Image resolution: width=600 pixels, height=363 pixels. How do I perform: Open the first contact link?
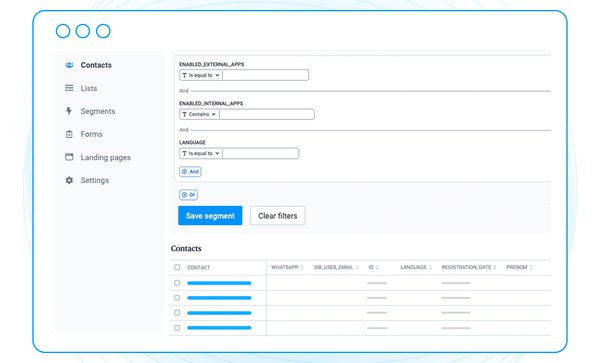pos(219,283)
